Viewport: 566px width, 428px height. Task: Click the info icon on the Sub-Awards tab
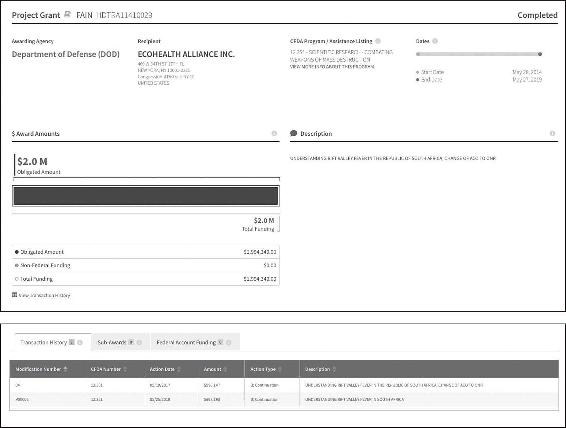pyautogui.click(x=139, y=342)
